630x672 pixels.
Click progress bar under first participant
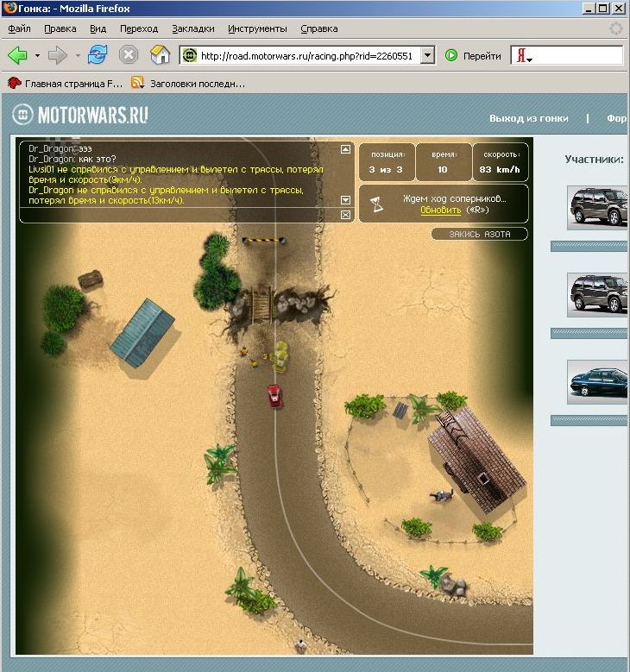(x=589, y=246)
